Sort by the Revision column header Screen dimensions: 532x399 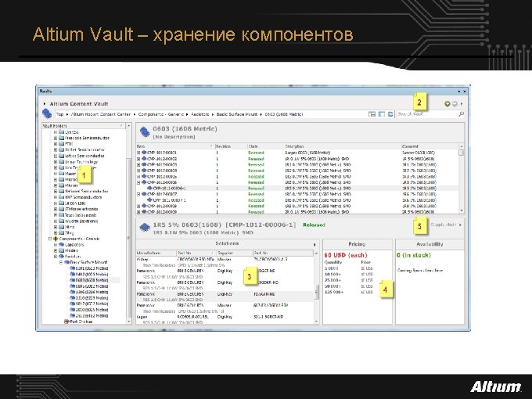coord(231,146)
